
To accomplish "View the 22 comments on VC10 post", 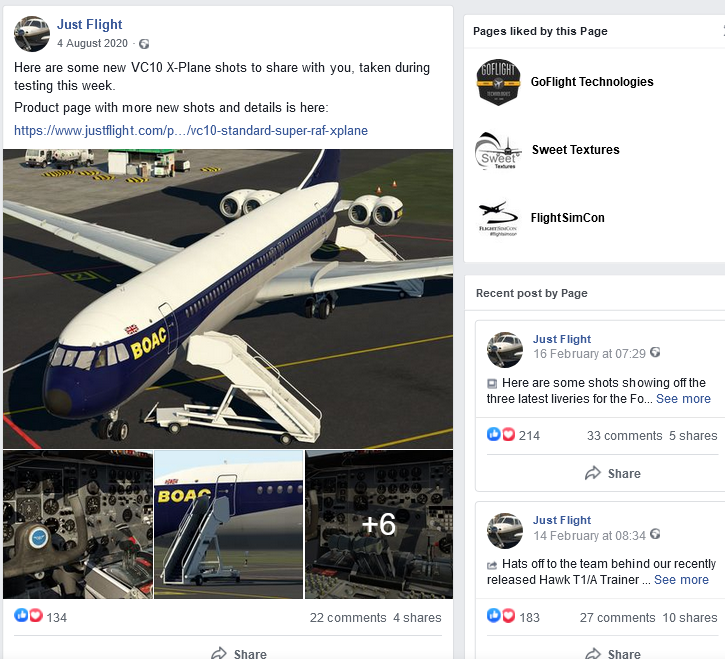I will (x=348, y=617).
